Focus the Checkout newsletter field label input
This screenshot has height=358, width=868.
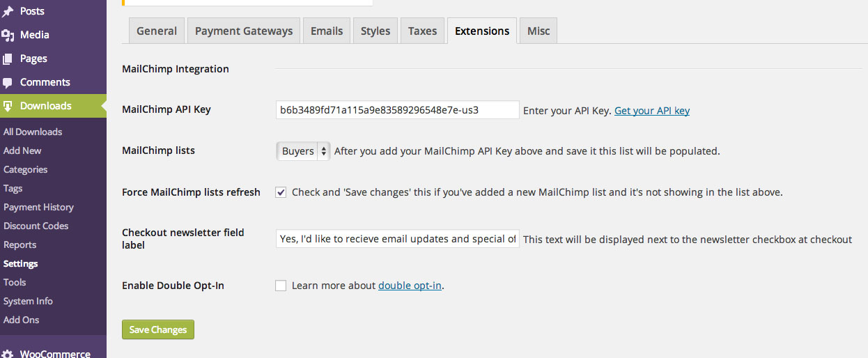click(x=398, y=239)
